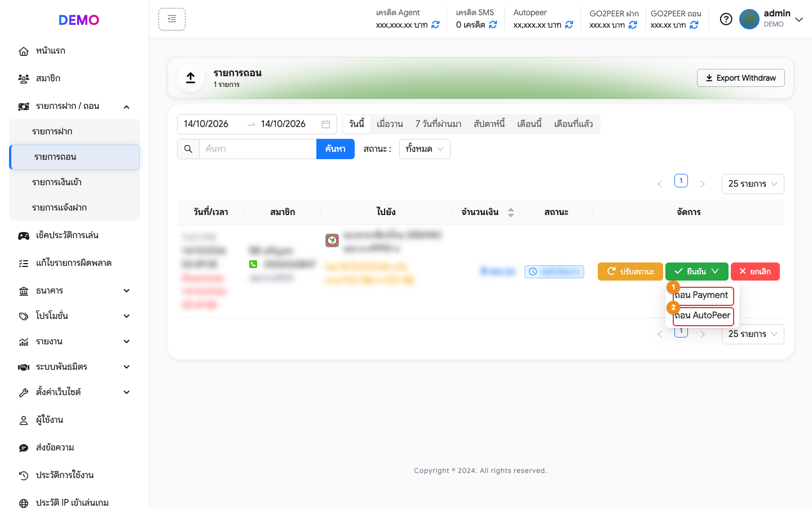The image size is (812, 508).
Task: Click the admin avatar picture
Action: (x=749, y=19)
